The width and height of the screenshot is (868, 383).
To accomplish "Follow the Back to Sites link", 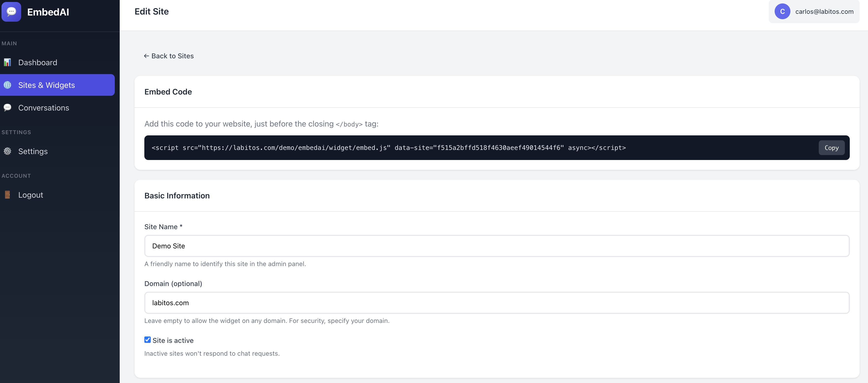I will 172,56.
